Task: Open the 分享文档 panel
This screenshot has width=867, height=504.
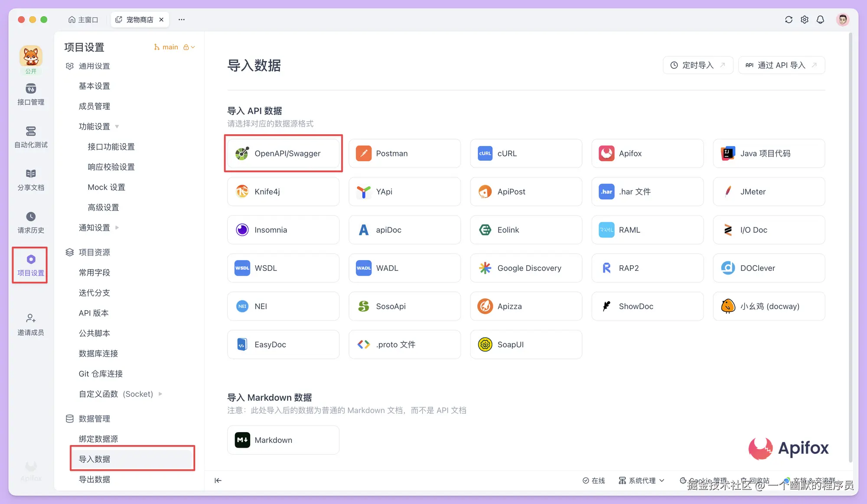Action: pos(30,179)
